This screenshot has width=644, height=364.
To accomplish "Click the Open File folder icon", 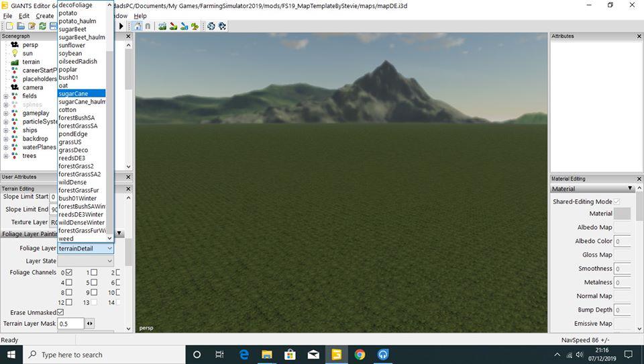I will [x=20, y=26].
